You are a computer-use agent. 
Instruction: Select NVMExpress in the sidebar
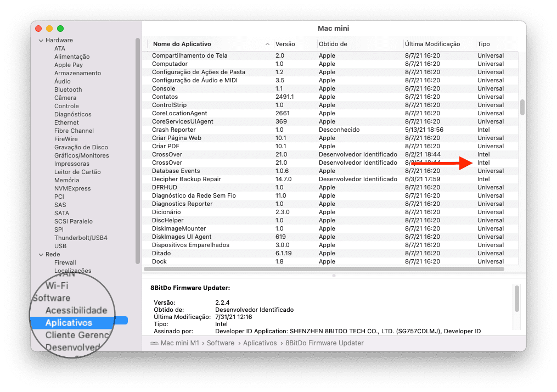pos(72,188)
